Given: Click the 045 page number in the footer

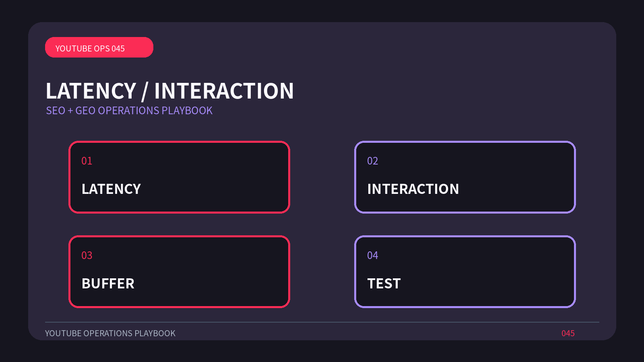Looking at the screenshot, I should pyautogui.click(x=568, y=333).
